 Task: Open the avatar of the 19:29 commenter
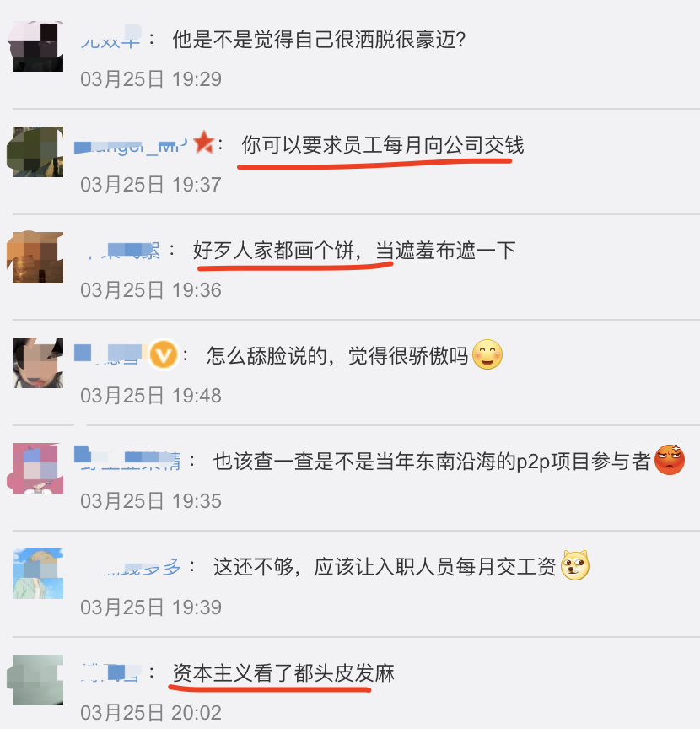38,46
